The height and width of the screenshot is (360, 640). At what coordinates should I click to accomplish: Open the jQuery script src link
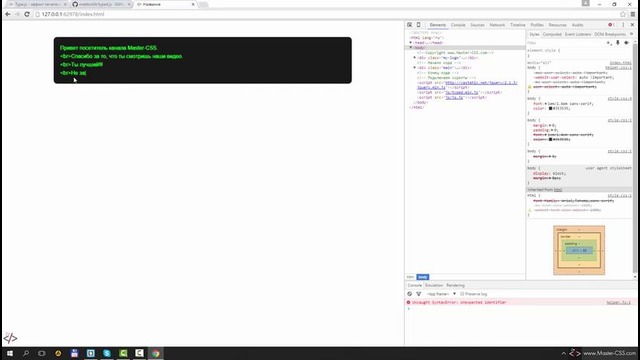pos(467,85)
